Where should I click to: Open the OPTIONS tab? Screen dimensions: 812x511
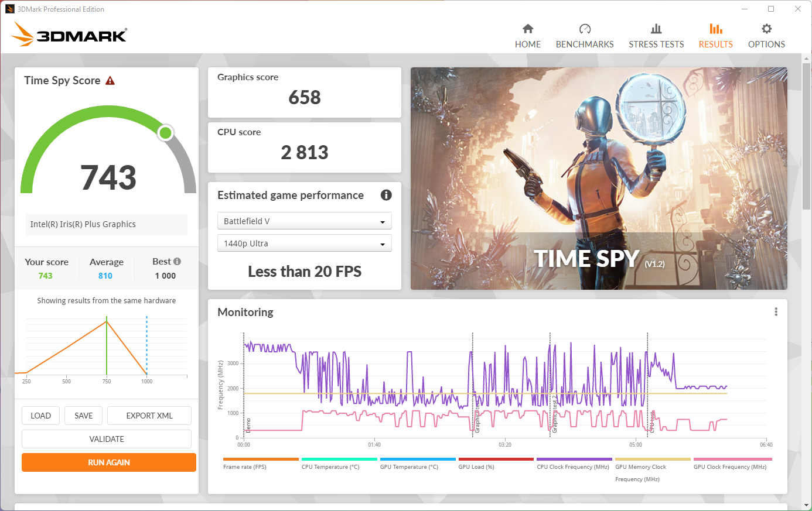766,36
